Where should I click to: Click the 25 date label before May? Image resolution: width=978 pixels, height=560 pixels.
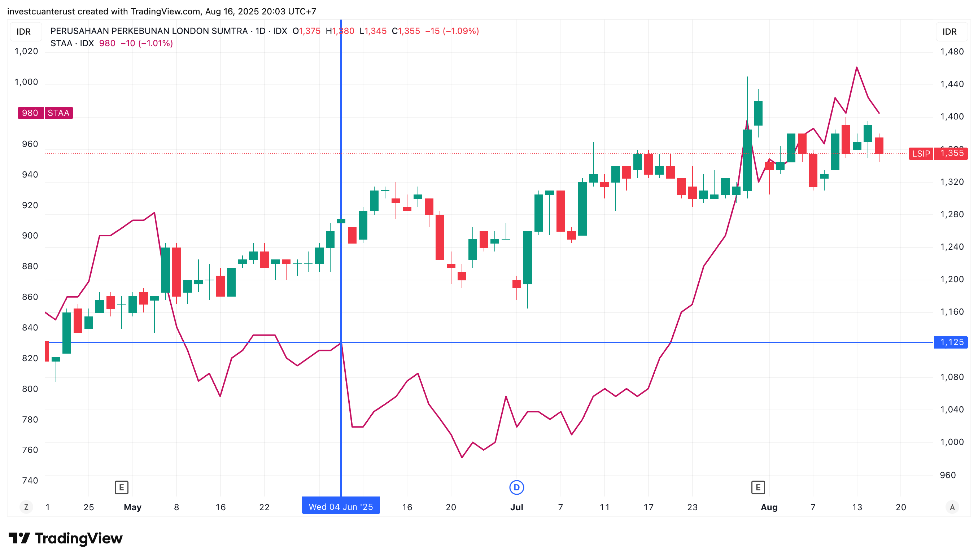tap(88, 507)
